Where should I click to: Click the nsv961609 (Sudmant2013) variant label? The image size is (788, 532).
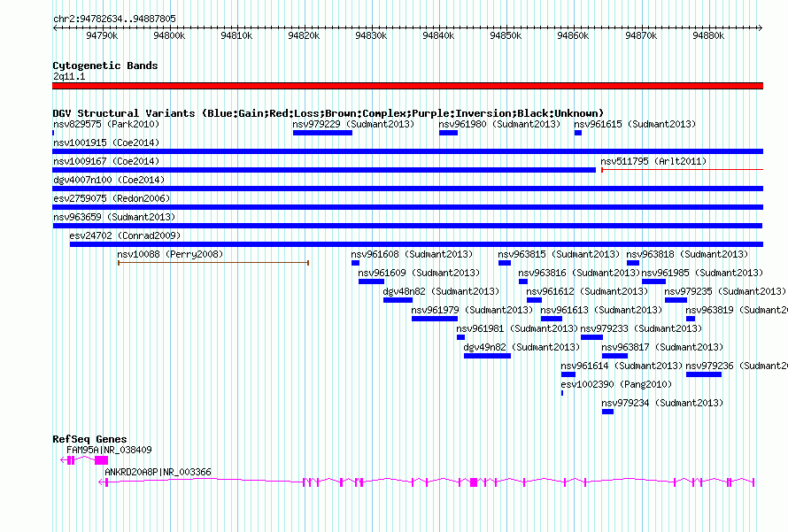pos(419,273)
